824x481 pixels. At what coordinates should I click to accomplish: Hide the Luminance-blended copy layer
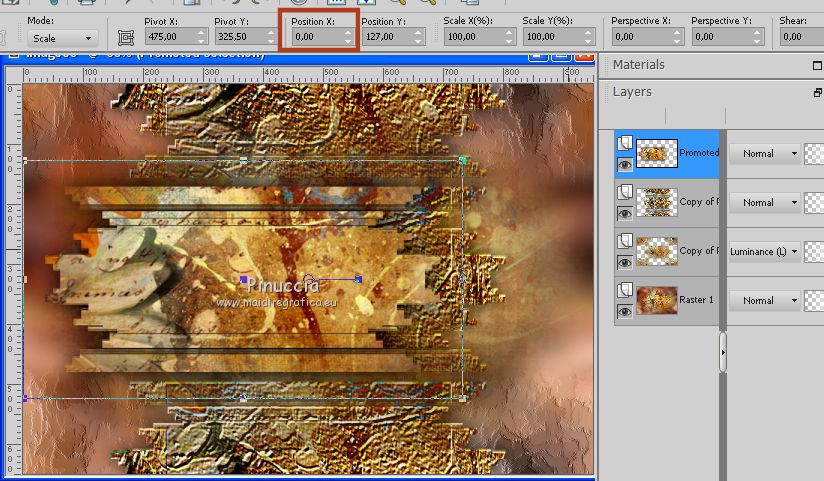[x=624, y=262]
